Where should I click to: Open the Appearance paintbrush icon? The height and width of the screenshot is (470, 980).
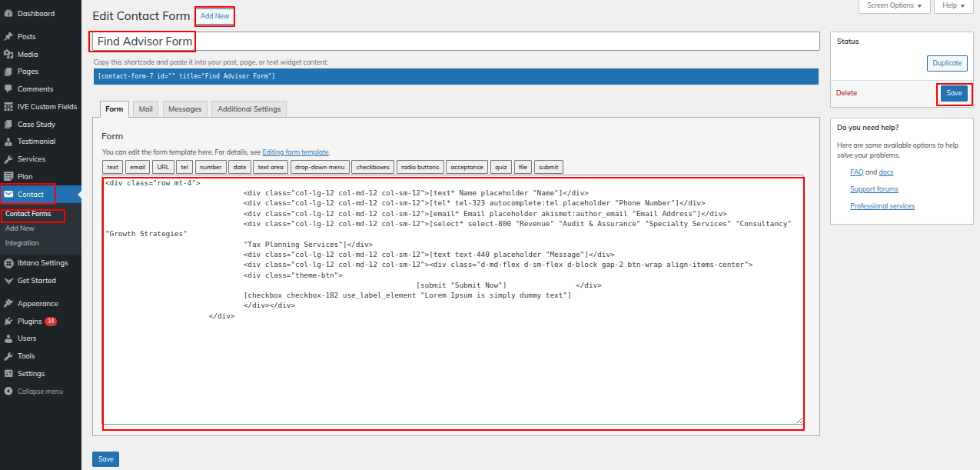click(8, 304)
